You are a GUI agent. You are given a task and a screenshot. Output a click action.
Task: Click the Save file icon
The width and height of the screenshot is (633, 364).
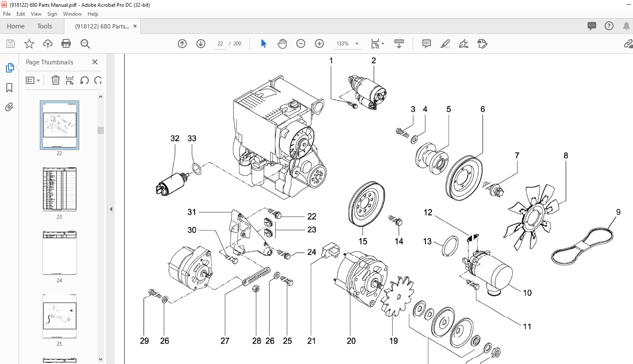[11, 44]
